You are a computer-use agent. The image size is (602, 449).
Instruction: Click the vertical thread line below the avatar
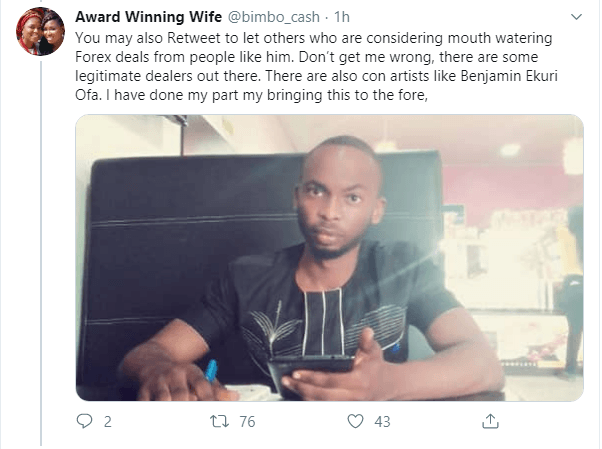pos(41,252)
